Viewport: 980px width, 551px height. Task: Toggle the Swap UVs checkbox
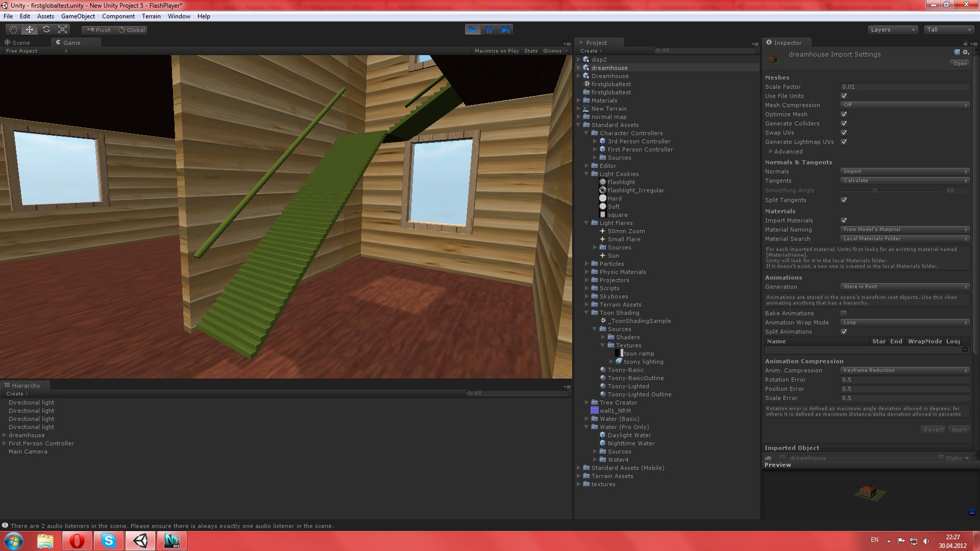tap(844, 133)
